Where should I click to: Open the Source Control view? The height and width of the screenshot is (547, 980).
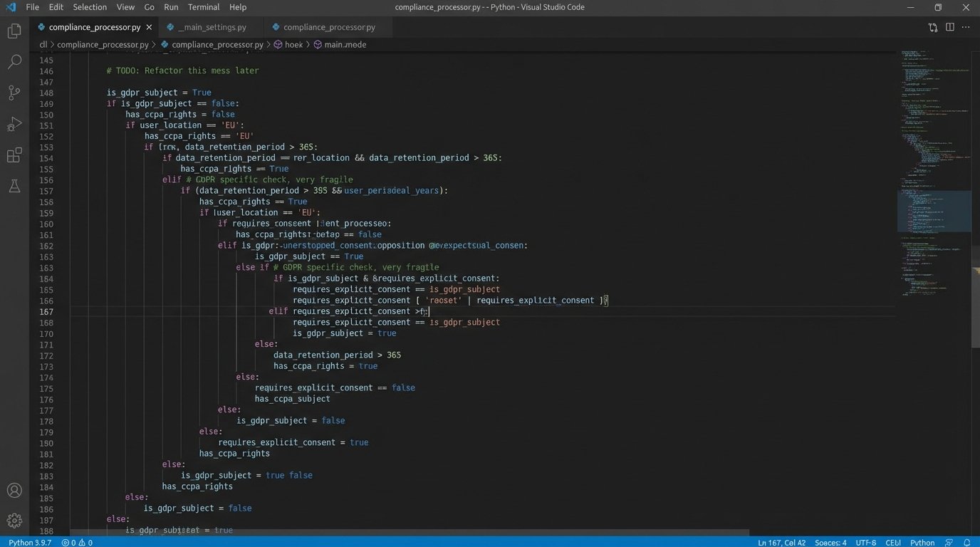click(14, 93)
